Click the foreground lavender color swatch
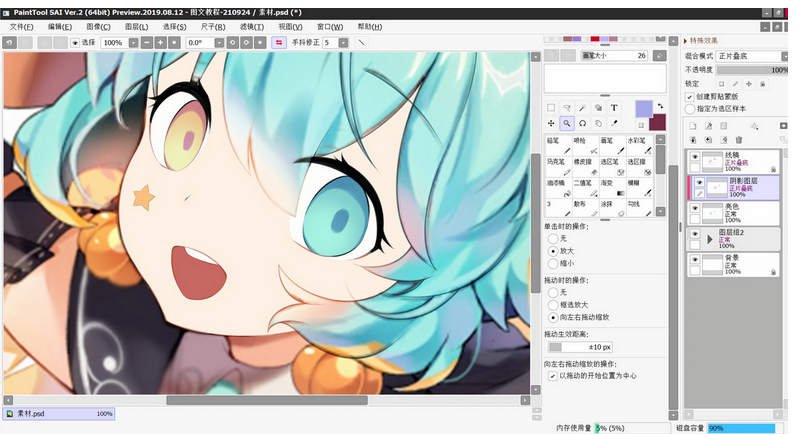 coord(644,109)
